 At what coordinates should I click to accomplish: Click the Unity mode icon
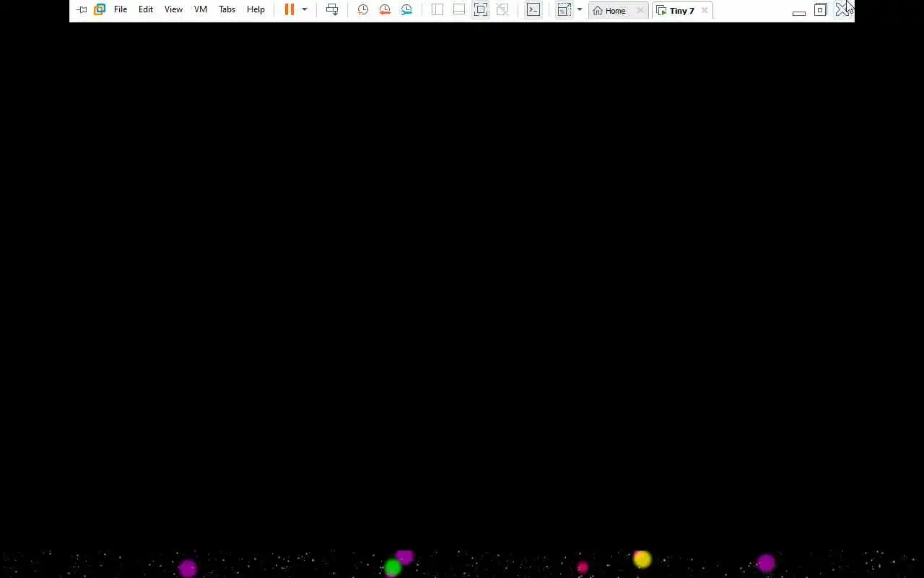tap(503, 9)
